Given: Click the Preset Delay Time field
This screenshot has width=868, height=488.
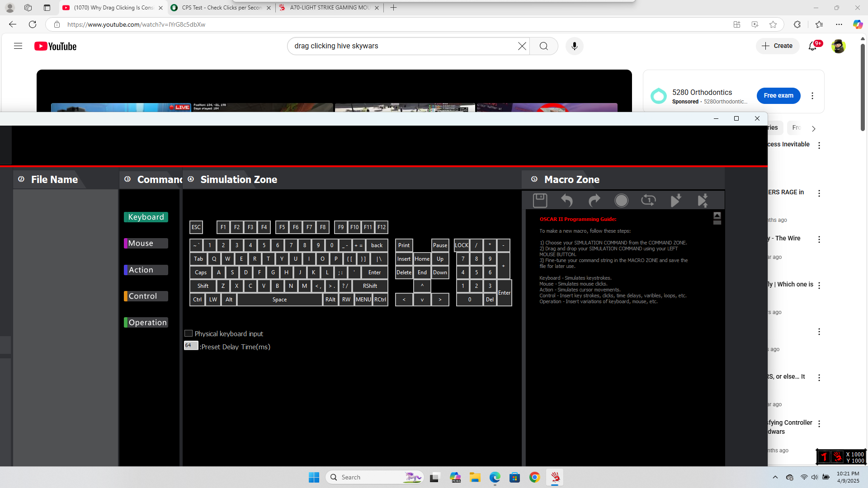Looking at the screenshot, I should [x=191, y=345].
